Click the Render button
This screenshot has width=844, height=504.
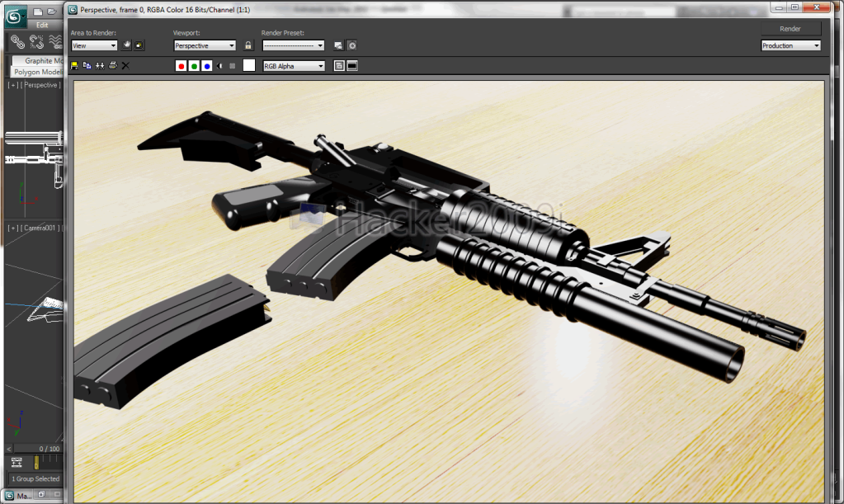790,29
